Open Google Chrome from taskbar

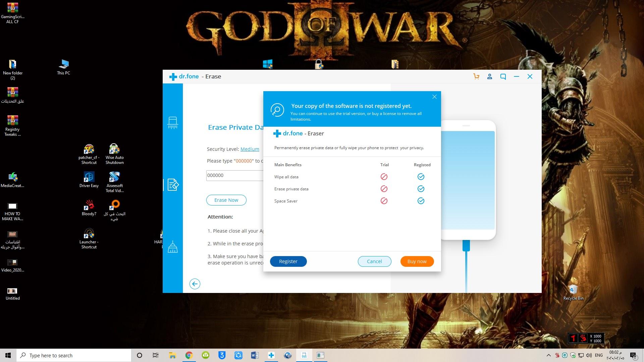tap(189, 355)
